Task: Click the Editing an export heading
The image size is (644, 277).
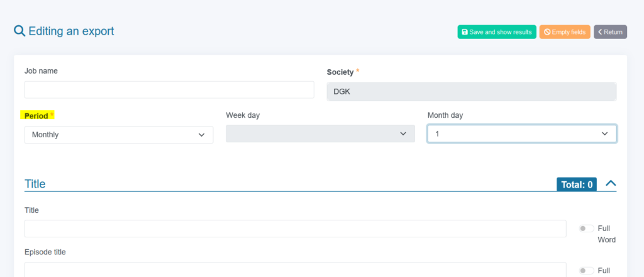Action: click(72, 31)
